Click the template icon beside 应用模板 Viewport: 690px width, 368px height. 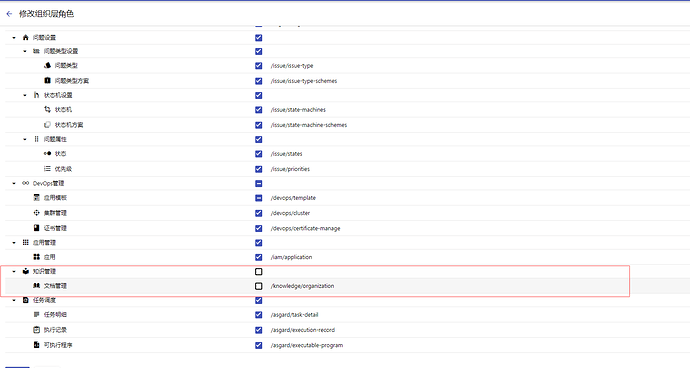[37, 197]
